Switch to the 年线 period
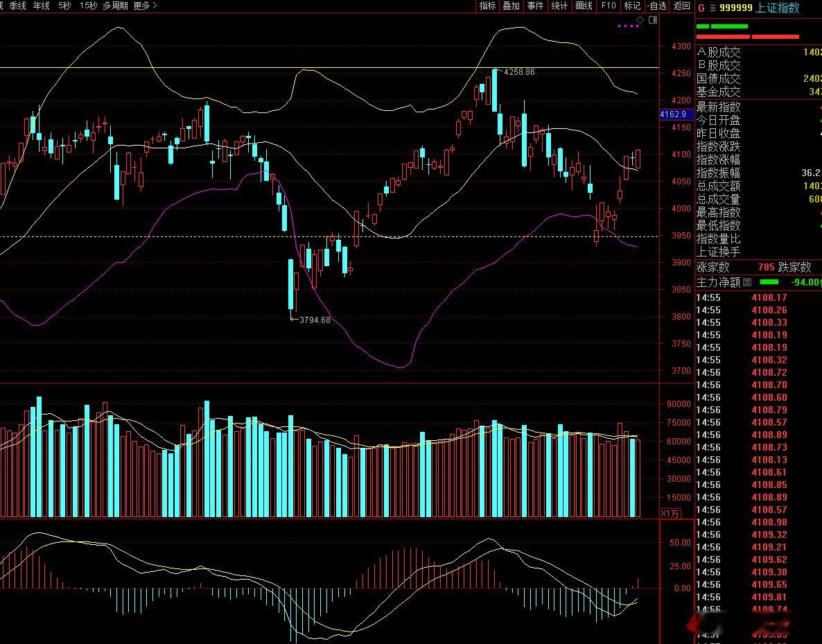This screenshot has height=644, width=822. 42,6
